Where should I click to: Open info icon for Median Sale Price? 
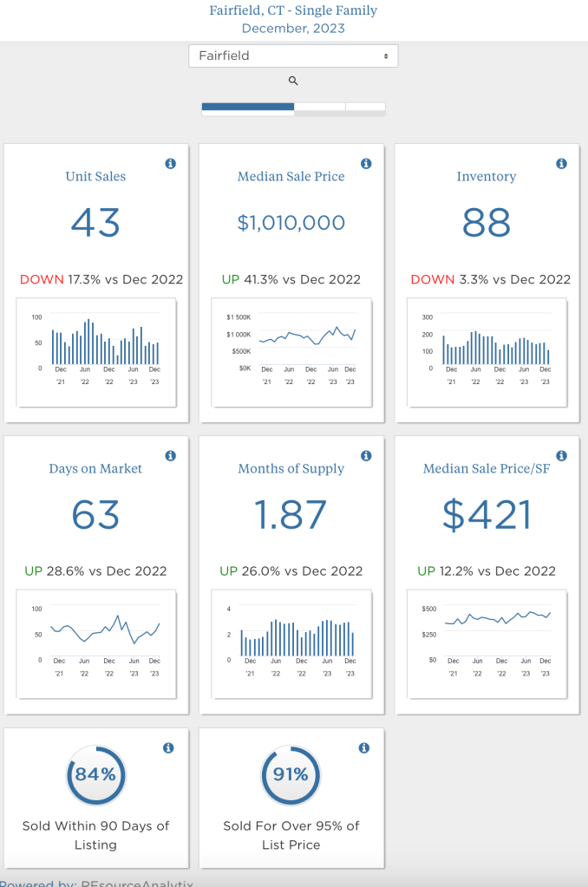[x=366, y=164]
